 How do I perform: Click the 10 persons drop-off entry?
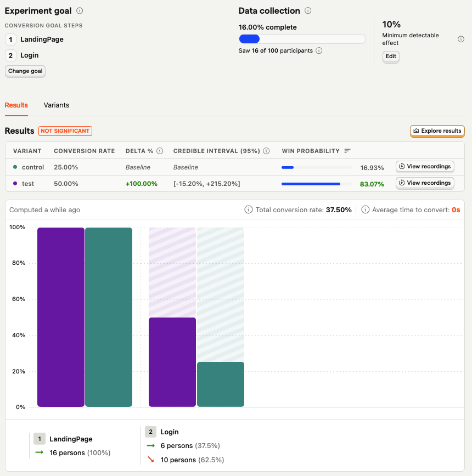pos(184,460)
